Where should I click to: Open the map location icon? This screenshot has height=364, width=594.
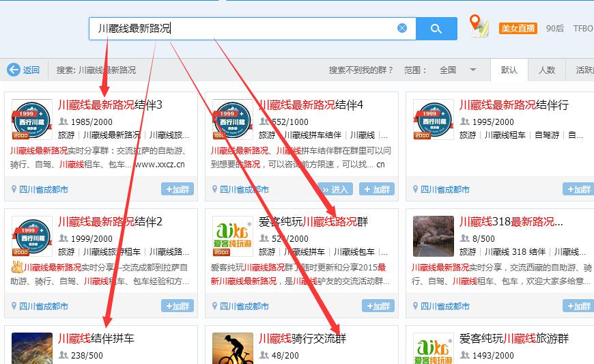[480, 27]
